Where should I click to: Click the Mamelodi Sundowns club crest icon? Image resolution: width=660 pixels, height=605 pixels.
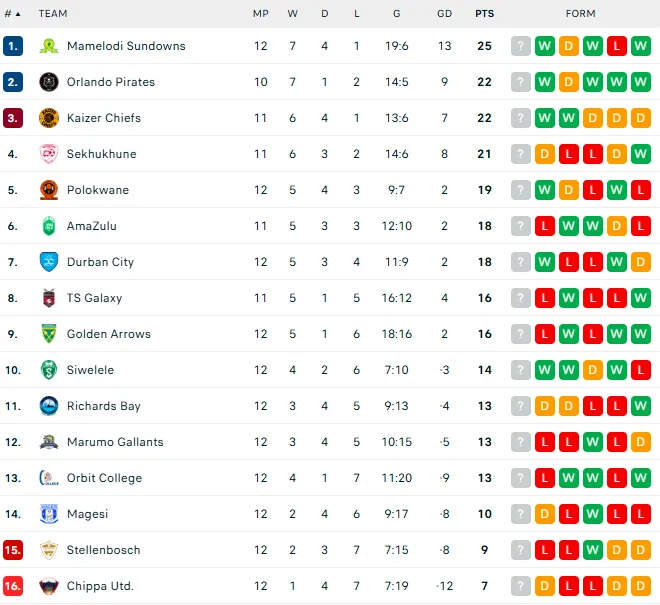(49, 46)
